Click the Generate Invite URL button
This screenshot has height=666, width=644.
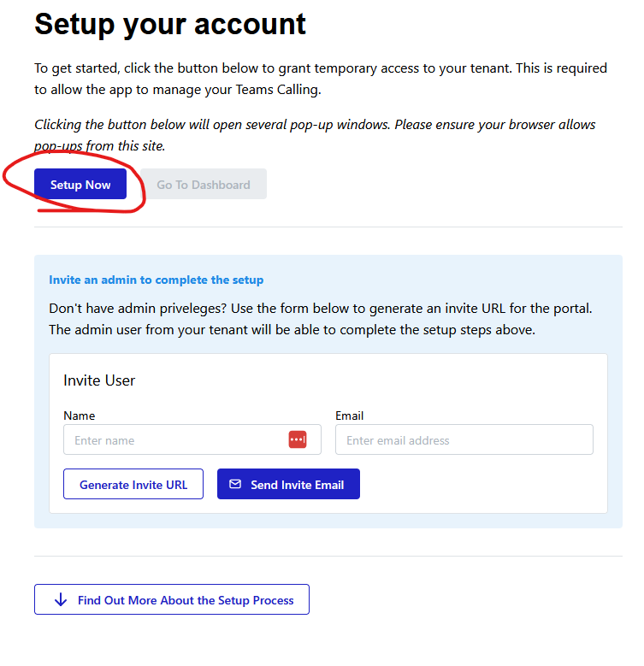pyautogui.click(x=133, y=485)
